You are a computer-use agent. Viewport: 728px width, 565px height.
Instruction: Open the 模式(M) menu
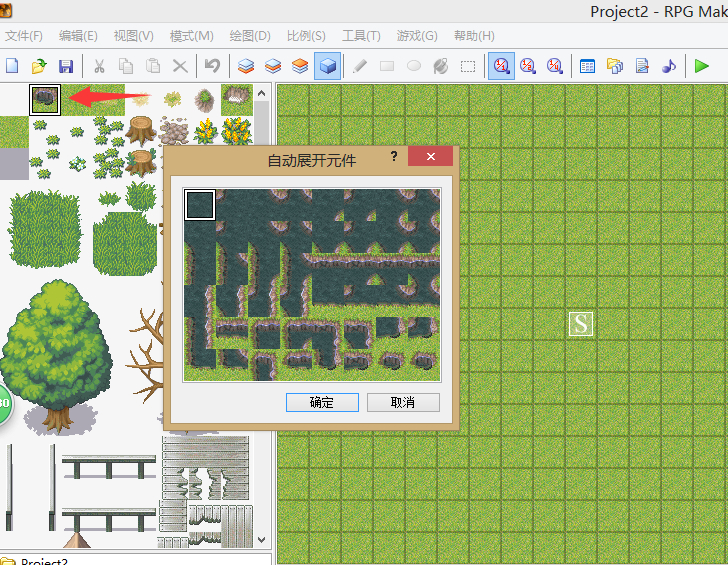[191, 36]
